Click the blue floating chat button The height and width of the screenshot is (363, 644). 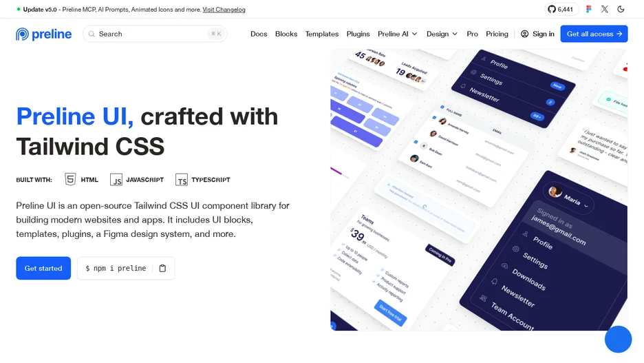pos(618,339)
